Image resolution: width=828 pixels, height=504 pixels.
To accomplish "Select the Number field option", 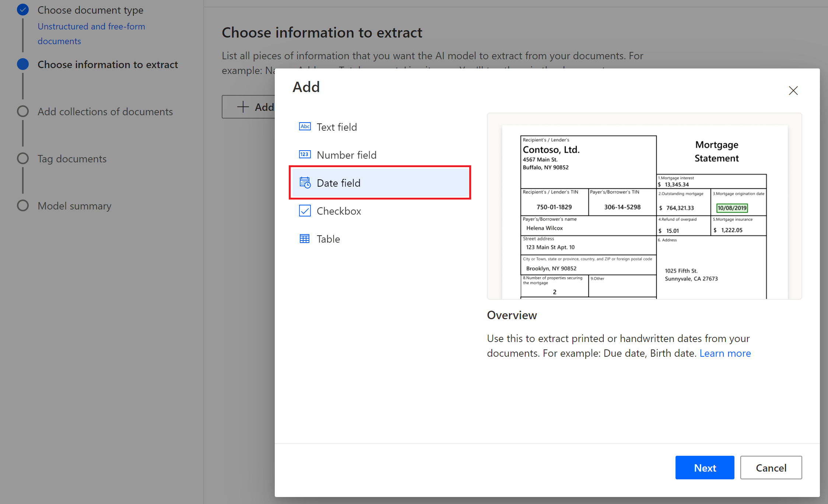I will point(346,155).
